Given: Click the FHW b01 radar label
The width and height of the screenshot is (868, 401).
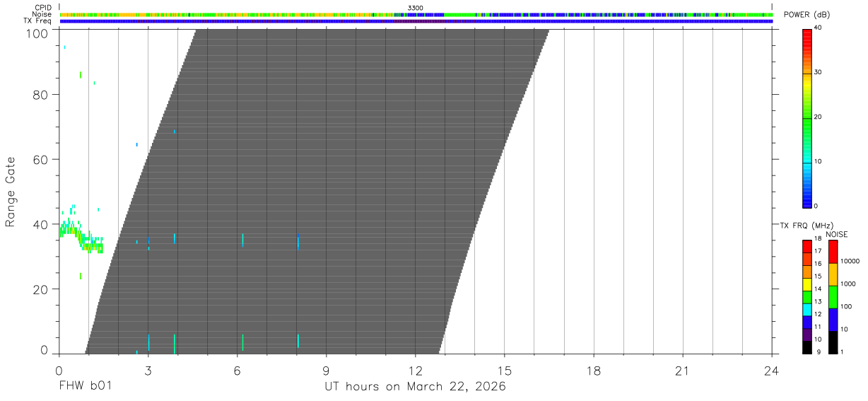Looking at the screenshot, I should (x=86, y=386).
